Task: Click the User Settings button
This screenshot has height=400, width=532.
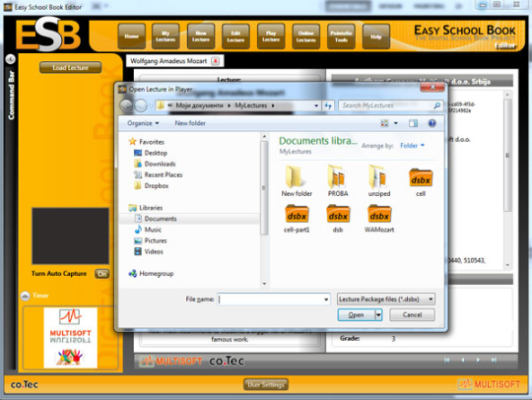Action: tap(266, 385)
